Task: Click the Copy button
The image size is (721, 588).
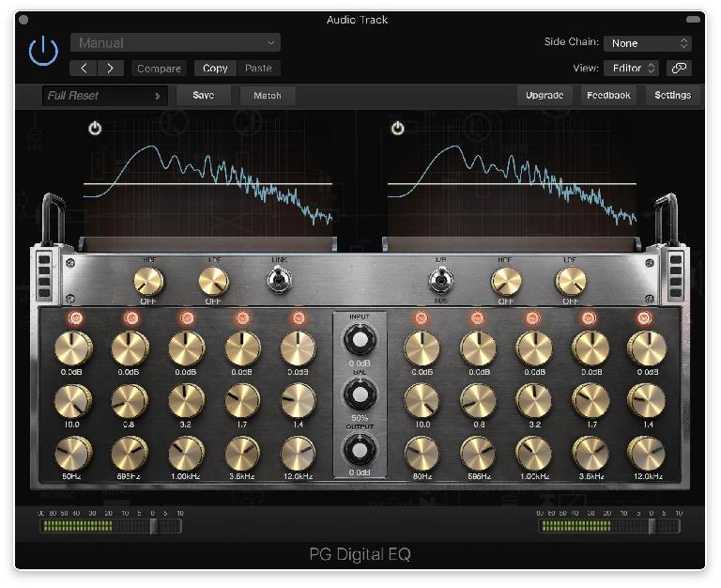Action: (215, 68)
